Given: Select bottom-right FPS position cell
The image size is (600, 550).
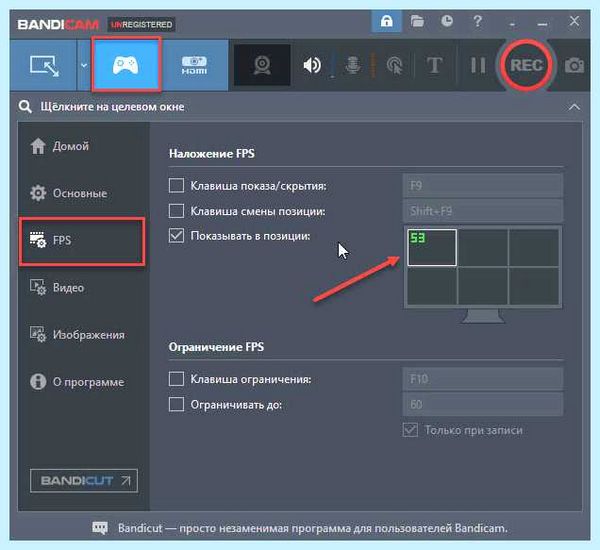Looking at the screenshot, I should 533,286.
